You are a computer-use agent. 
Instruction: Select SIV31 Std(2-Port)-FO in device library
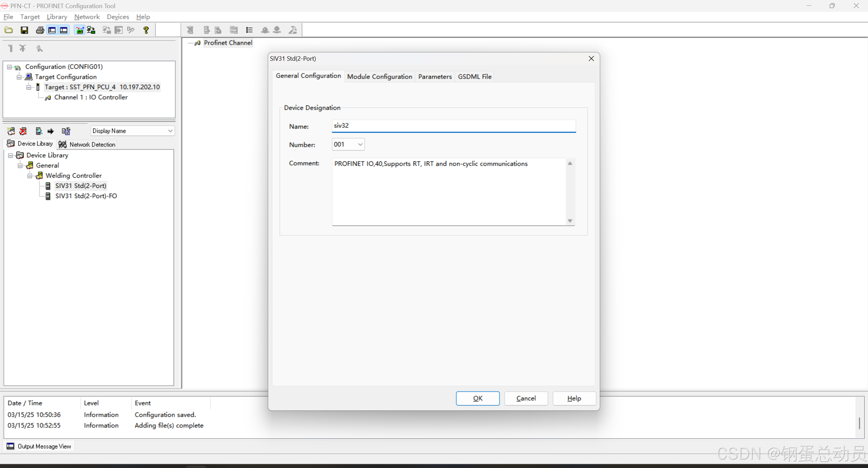86,196
